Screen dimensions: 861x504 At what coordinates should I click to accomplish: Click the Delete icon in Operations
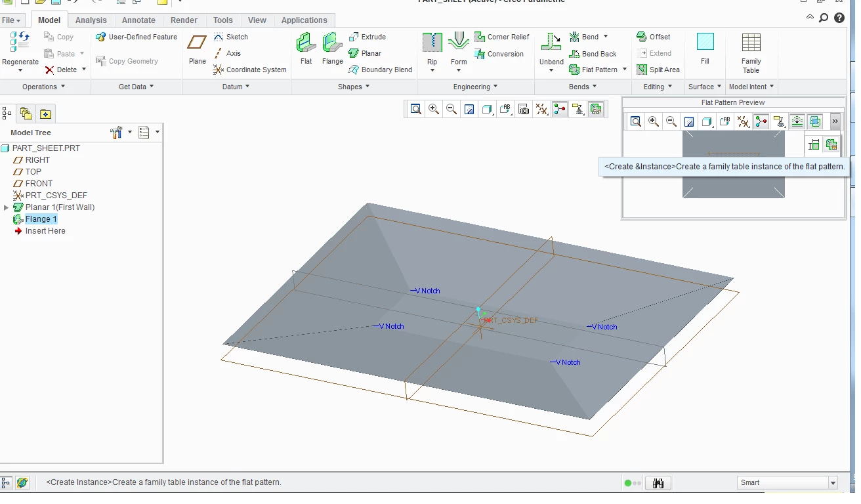pyautogui.click(x=49, y=70)
